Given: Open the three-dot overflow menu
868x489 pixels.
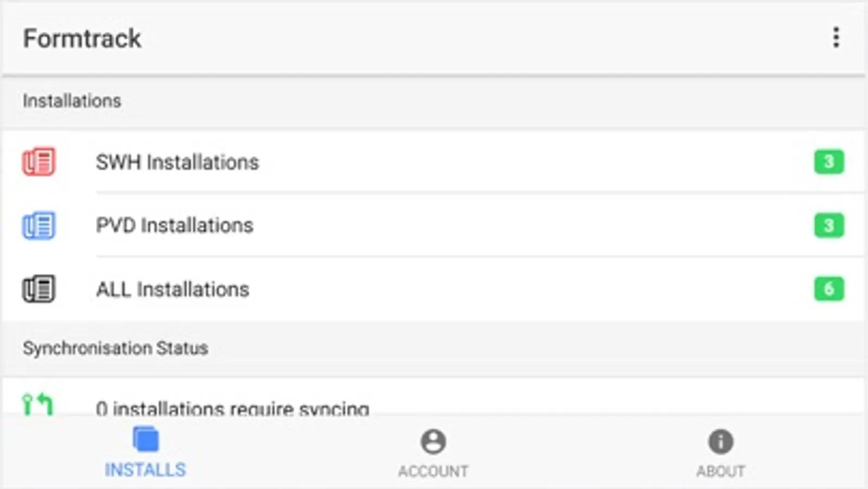Looking at the screenshot, I should click(x=836, y=37).
